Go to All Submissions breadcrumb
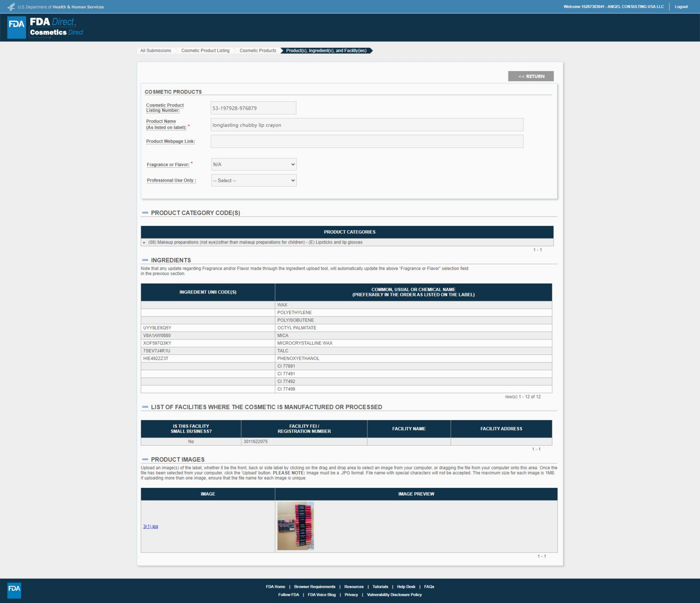Viewport: 700px width, 603px height. tap(155, 51)
